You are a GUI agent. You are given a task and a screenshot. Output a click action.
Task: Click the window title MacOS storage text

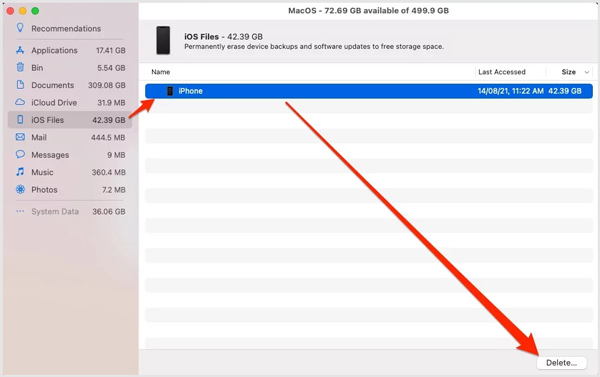pyautogui.click(x=368, y=11)
